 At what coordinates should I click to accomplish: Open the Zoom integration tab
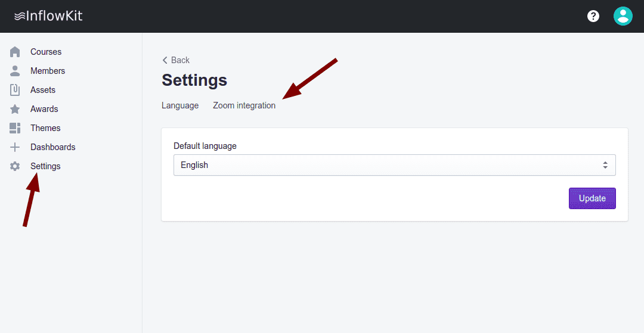(244, 105)
